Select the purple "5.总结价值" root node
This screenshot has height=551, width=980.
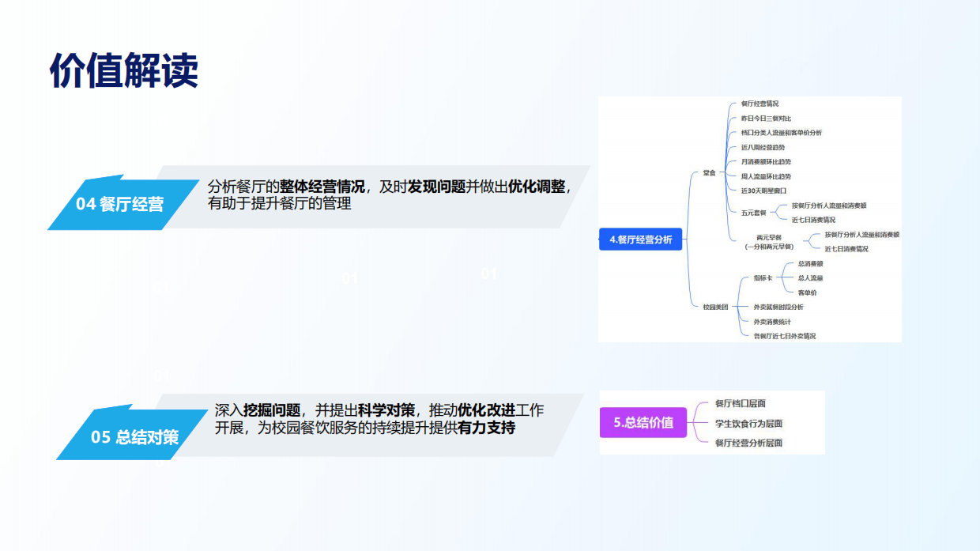(x=643, y=423)
